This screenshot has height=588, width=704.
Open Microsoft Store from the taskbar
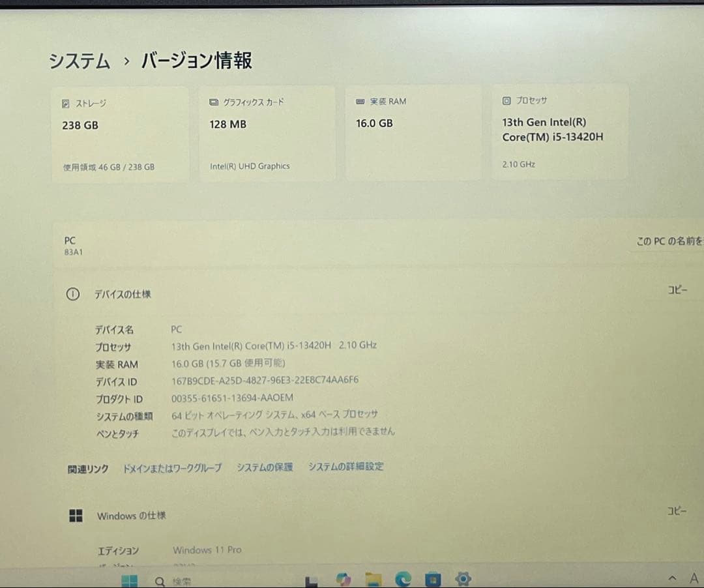[x=432, y=578]
